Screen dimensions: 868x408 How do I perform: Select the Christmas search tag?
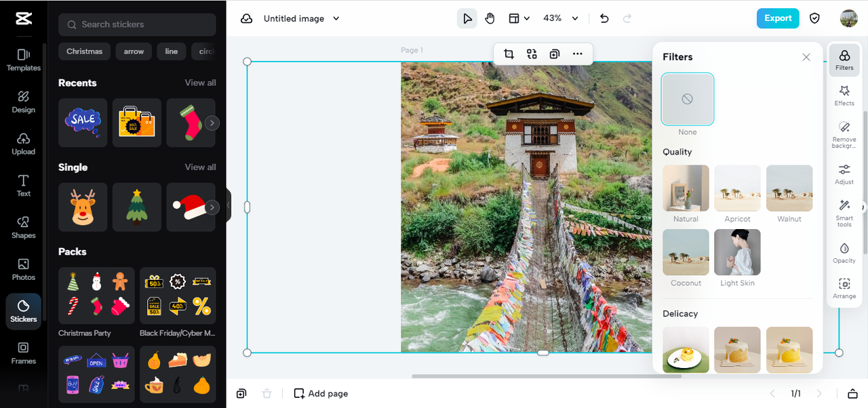(84, 52)
